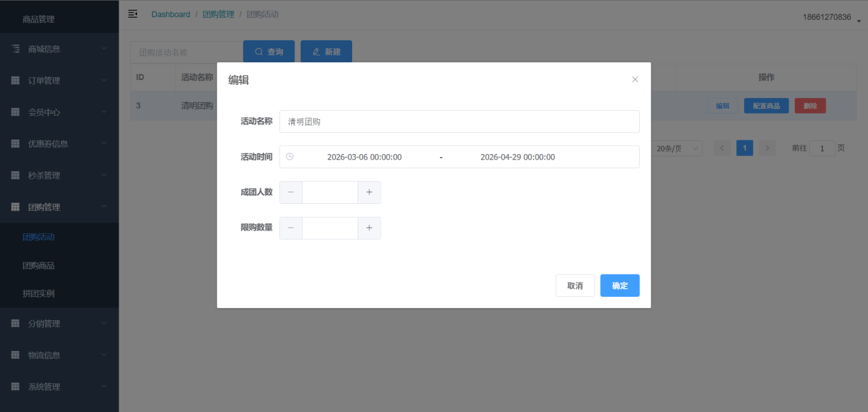Click the Dashboard breadcrumb link

click(171, 14)
